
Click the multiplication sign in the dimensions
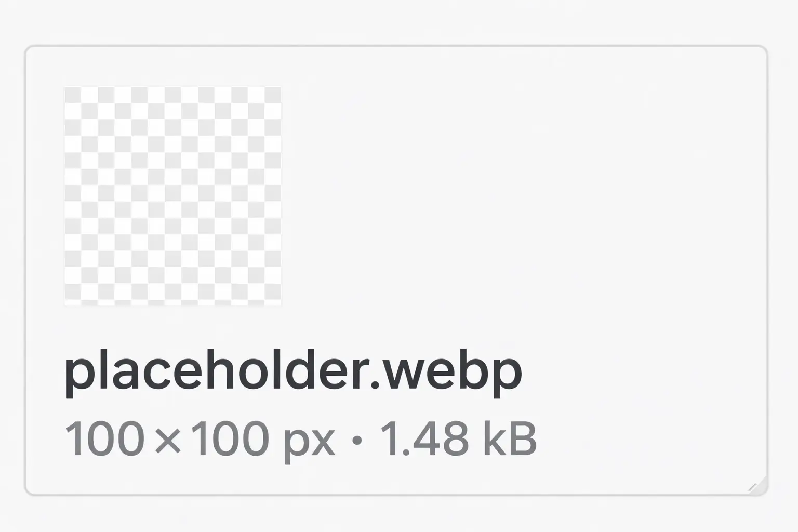tap(168, 440)
